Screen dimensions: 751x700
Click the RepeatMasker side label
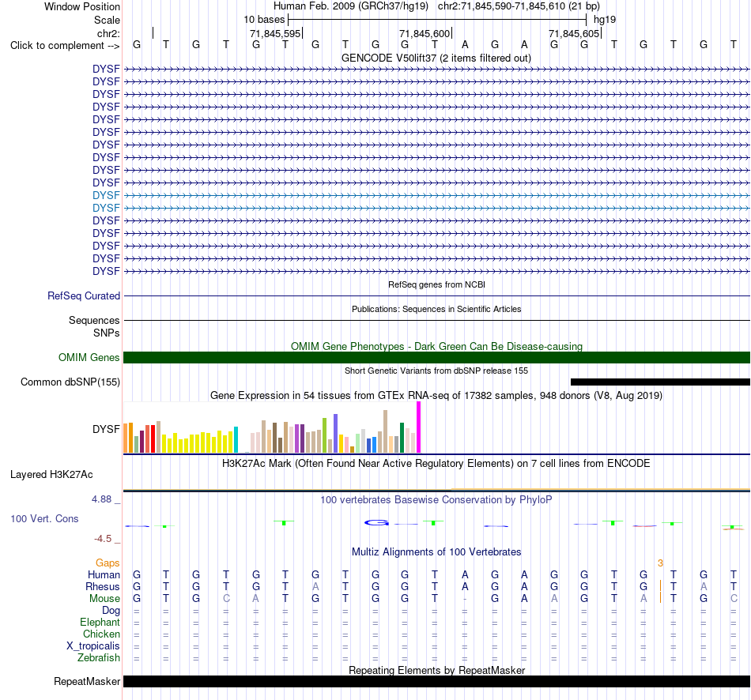pyautogui.click(x=87, y=681)
